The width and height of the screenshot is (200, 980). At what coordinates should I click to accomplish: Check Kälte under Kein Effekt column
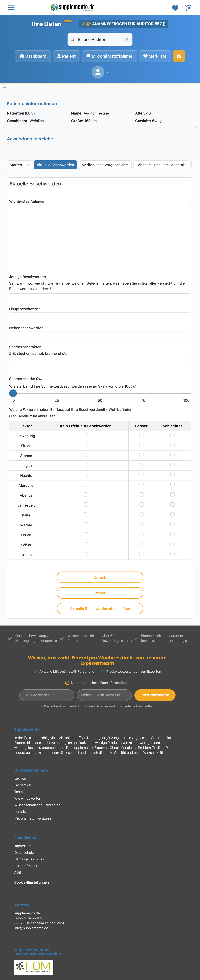click(x=86, y=514)
